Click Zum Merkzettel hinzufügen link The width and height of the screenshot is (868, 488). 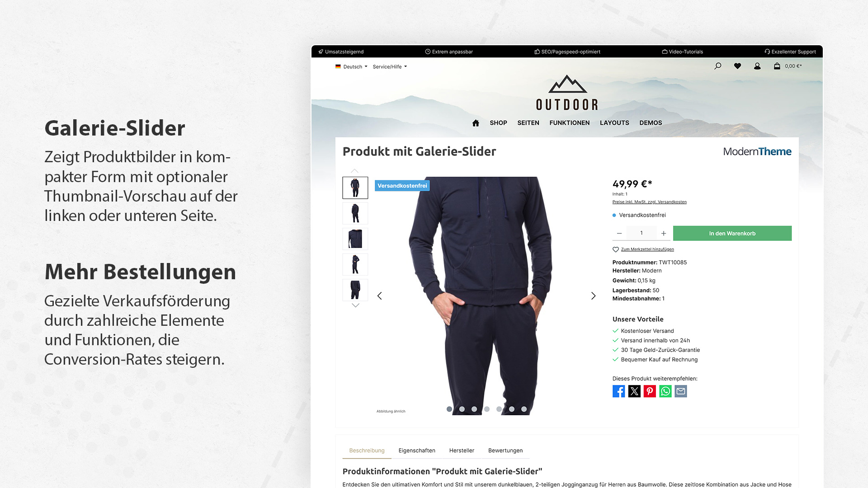pyautogui.click(x=647, y=249)
